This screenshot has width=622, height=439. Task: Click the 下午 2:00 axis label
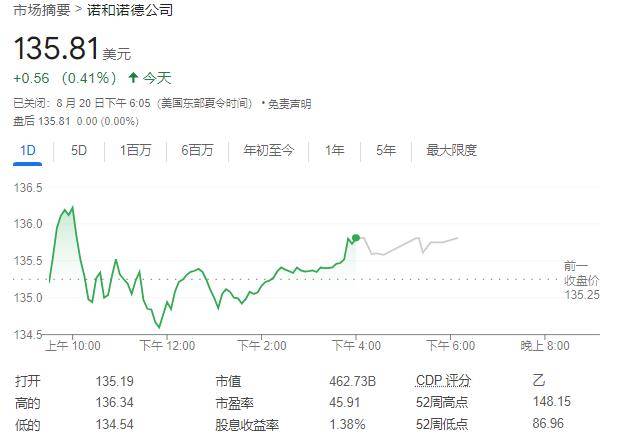click(262, 346)
